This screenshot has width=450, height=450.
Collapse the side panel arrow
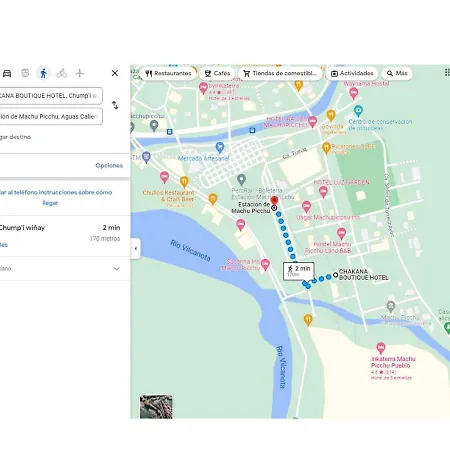[x=135, y=248]
